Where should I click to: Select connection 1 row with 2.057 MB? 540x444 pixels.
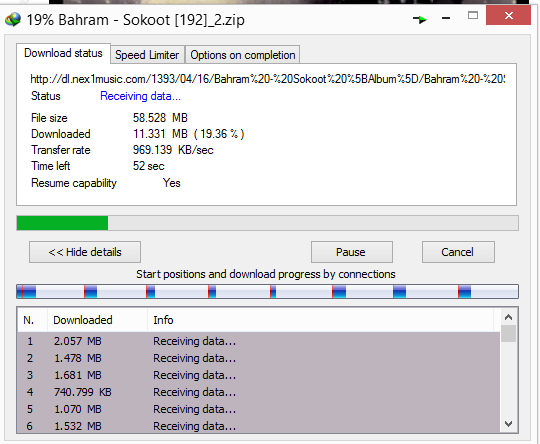[258, 341]
